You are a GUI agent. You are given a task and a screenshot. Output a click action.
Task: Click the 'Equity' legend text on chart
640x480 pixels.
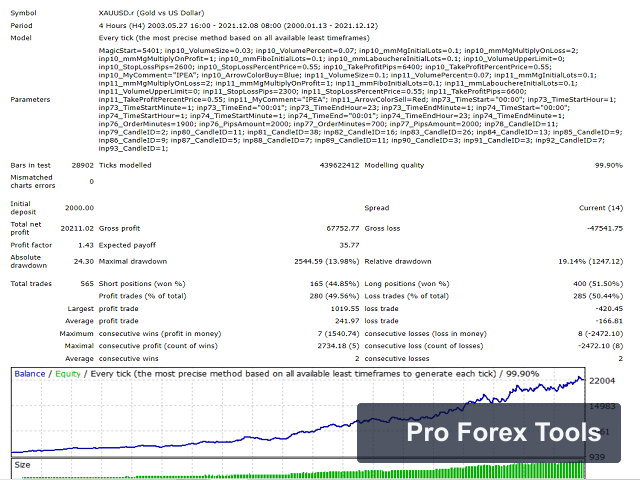pos(68,374)
